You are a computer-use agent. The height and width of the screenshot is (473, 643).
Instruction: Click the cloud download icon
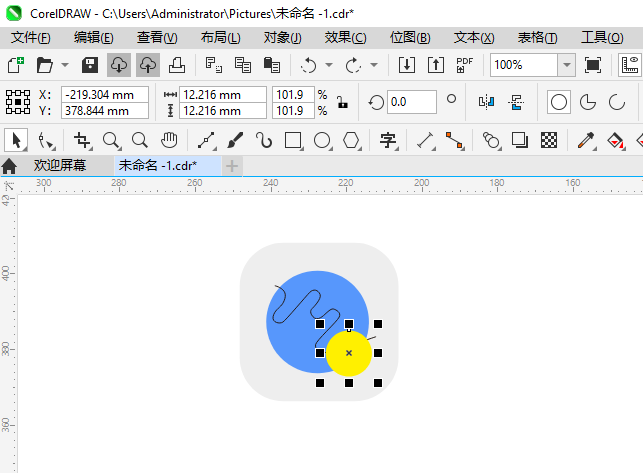click(x=119, y=65)
